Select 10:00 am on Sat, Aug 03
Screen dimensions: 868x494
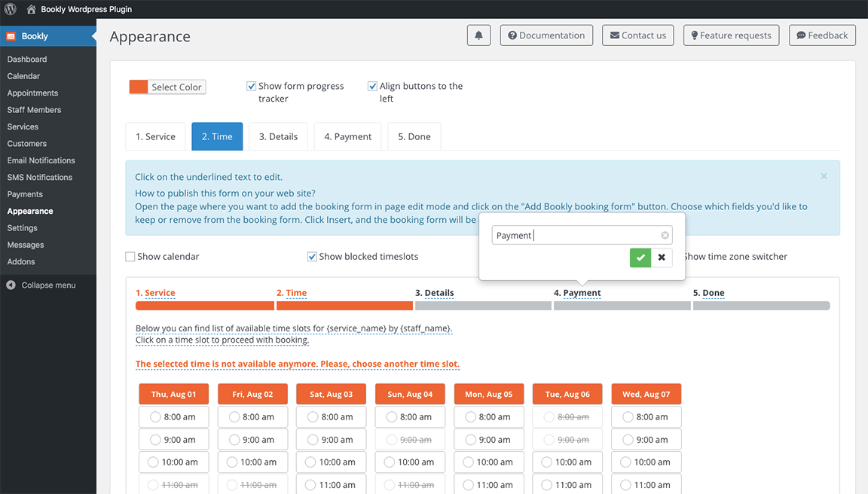point(331,462)
